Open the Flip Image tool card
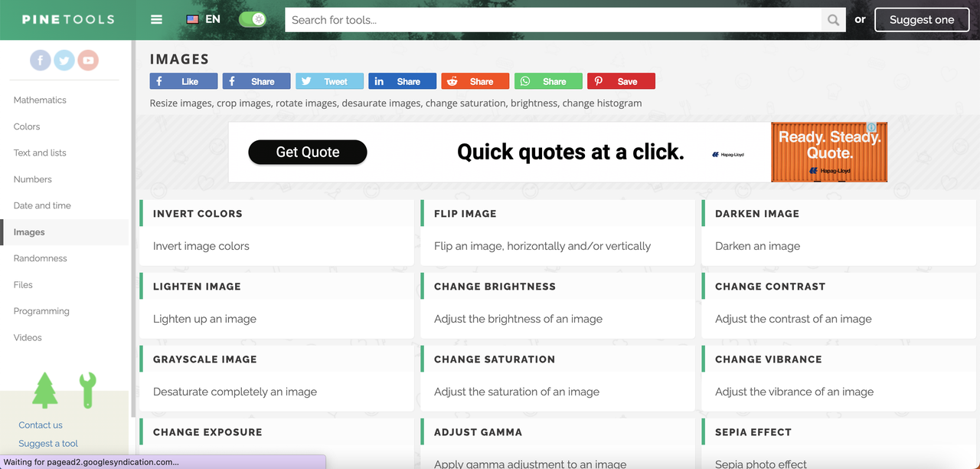980x469 pixels. point(557,233)
